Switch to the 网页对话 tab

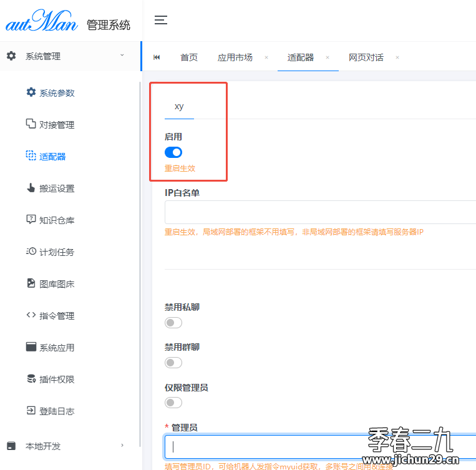[366, 57]
